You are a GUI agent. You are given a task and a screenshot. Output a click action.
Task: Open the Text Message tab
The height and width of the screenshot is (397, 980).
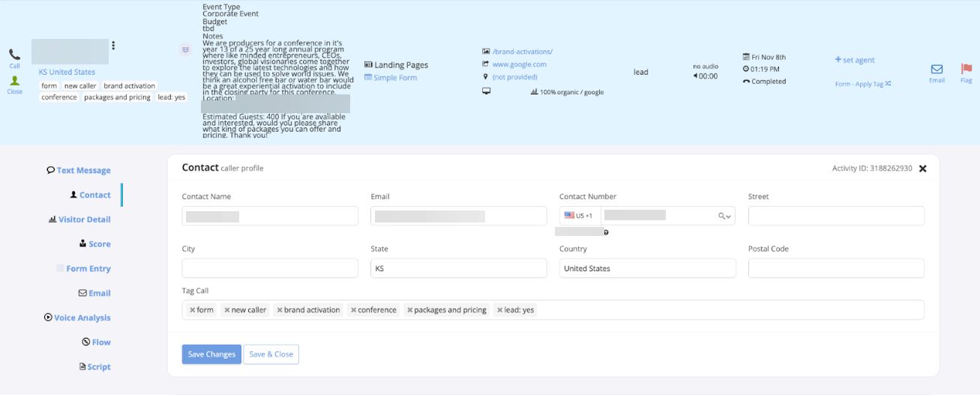pos(79,170)
